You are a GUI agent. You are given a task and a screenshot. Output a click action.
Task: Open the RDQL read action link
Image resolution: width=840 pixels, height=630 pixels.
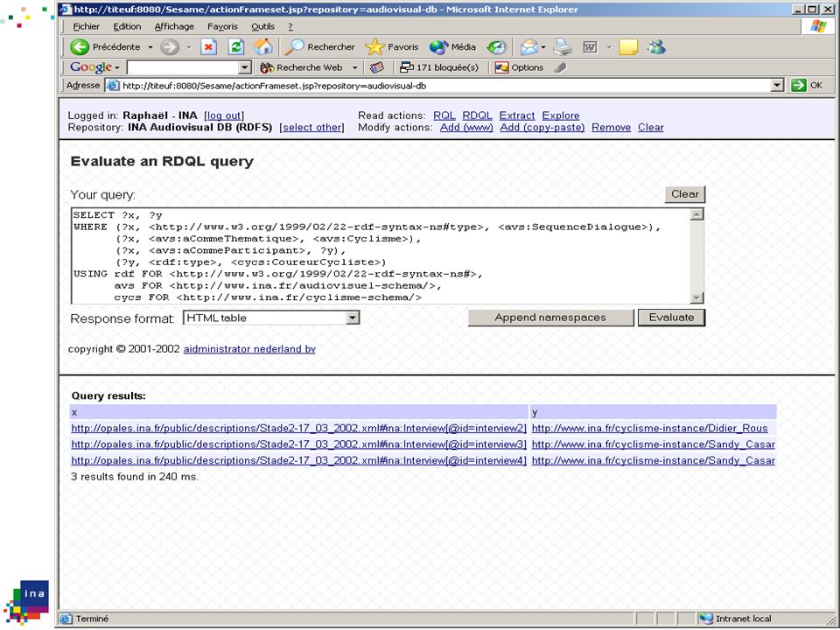click(x=478, y=115)
